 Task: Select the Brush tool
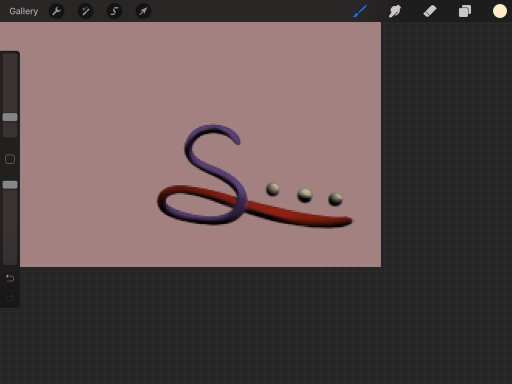360,11
